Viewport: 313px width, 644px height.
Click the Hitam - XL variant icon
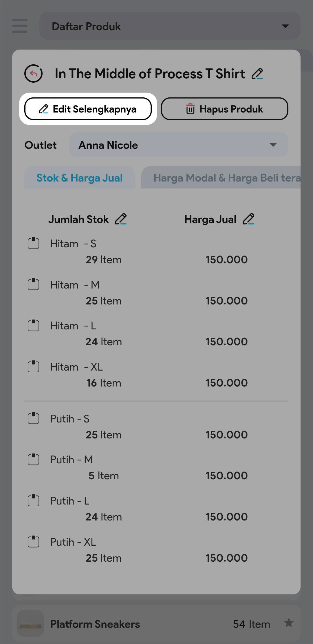34,367
